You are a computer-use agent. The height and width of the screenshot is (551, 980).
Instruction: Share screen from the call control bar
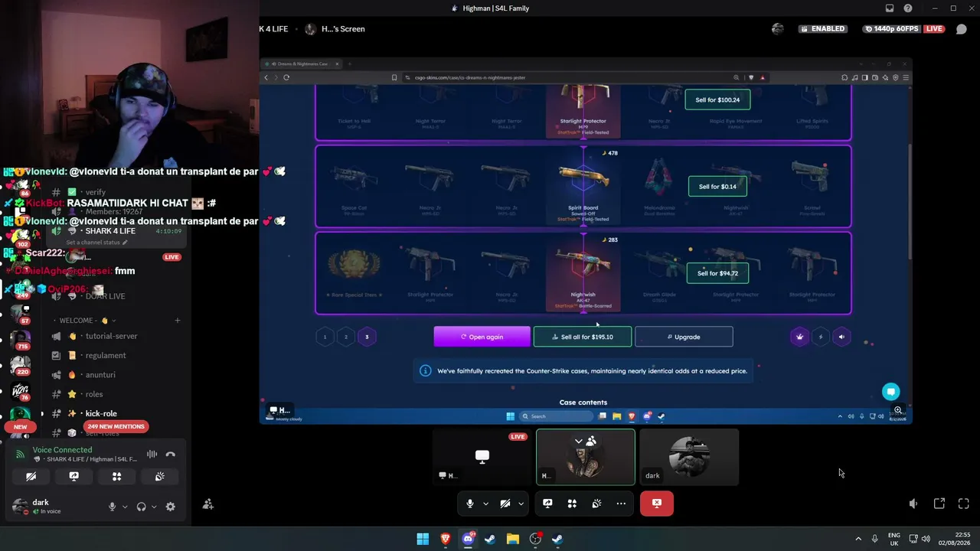click(547, 504)
